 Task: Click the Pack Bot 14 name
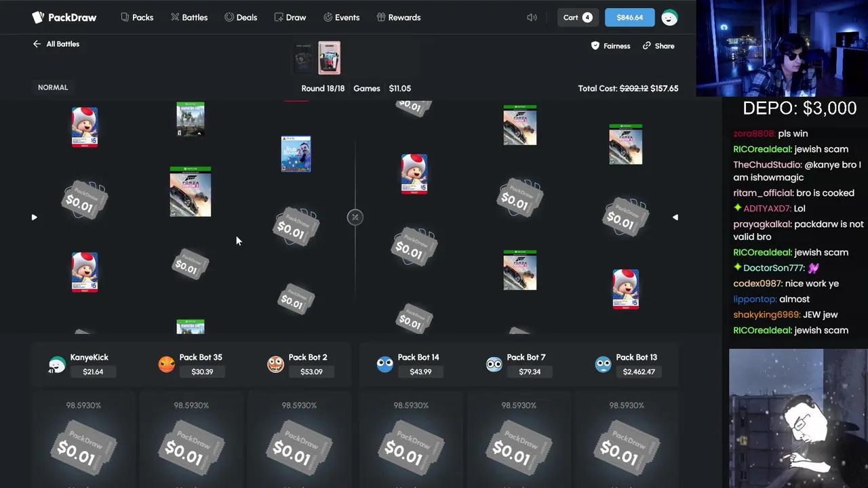(418, 357)
